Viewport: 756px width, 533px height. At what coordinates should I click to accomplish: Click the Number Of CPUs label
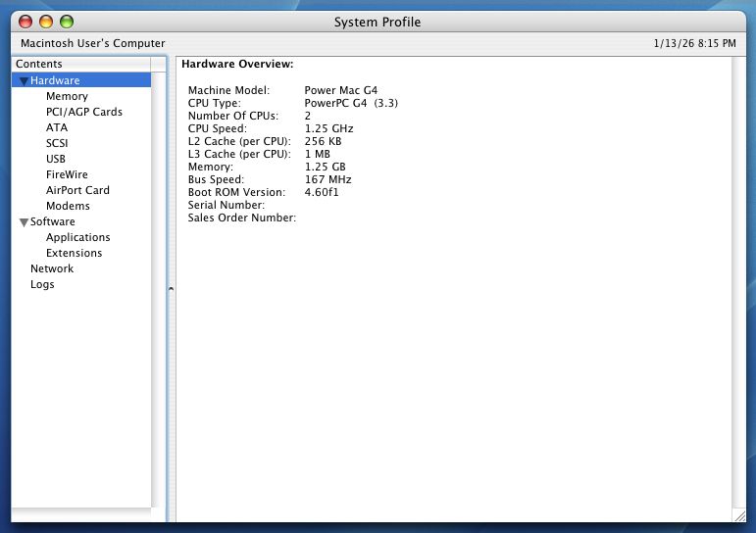pos(233,117)
